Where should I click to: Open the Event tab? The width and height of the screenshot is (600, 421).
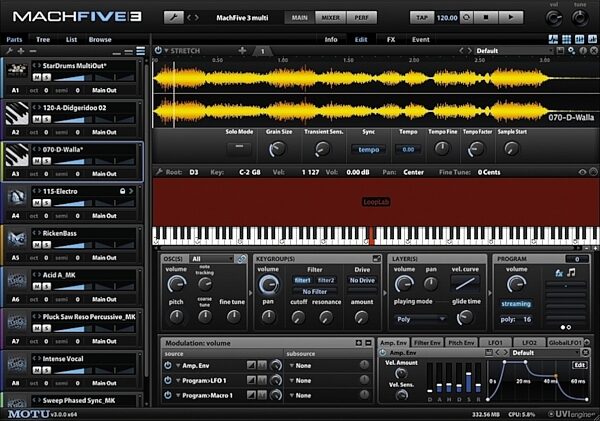(421, 39)
